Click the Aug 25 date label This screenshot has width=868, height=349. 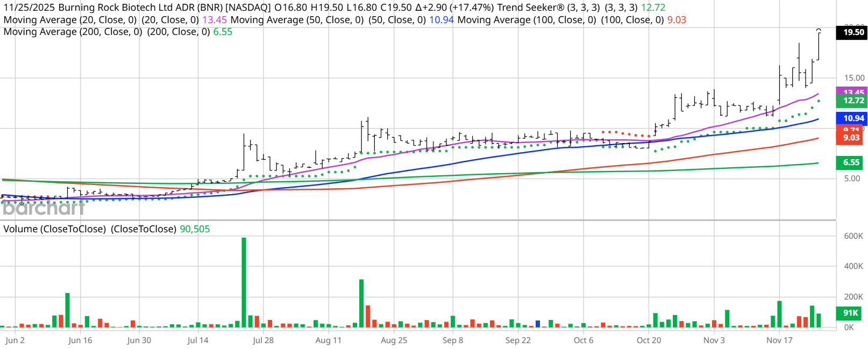pos(394,340)
